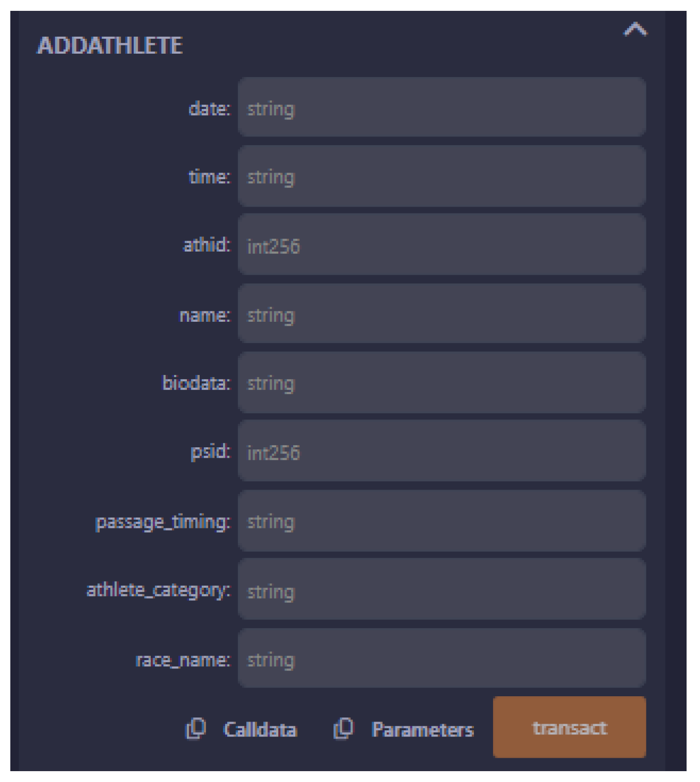700x782 pixels.
Task: Collapse the ADDATHLETE function panel
Action: tap(635, 30)
